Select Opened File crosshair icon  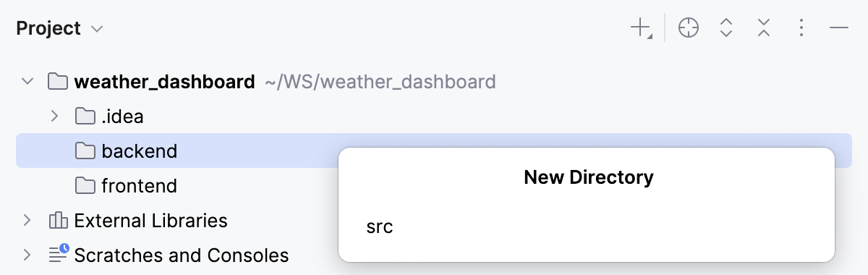pos(689,29)
